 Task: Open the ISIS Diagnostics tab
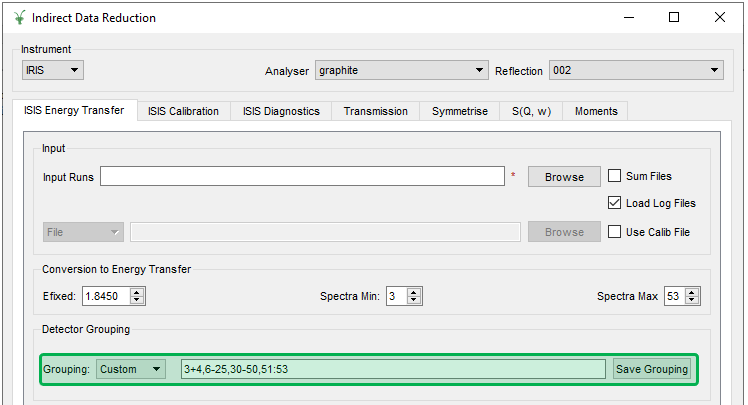click(281, 111)
